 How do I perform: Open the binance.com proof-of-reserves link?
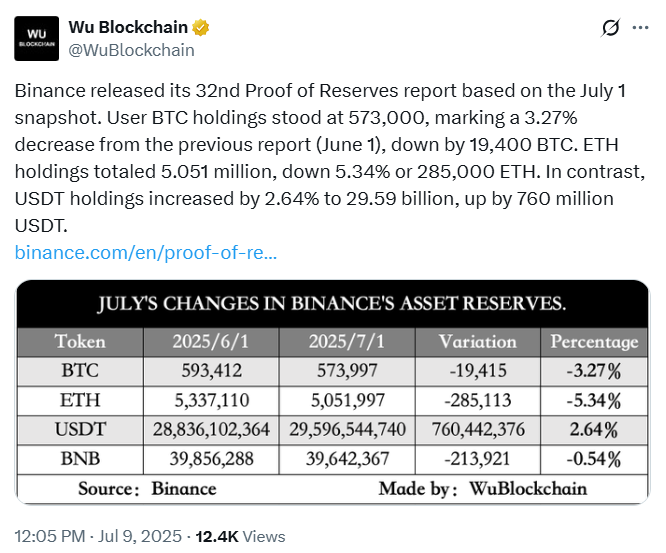145,251
